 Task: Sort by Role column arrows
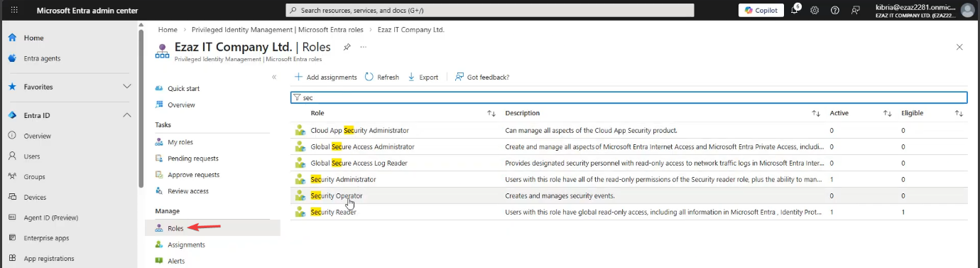click(491, 113)
